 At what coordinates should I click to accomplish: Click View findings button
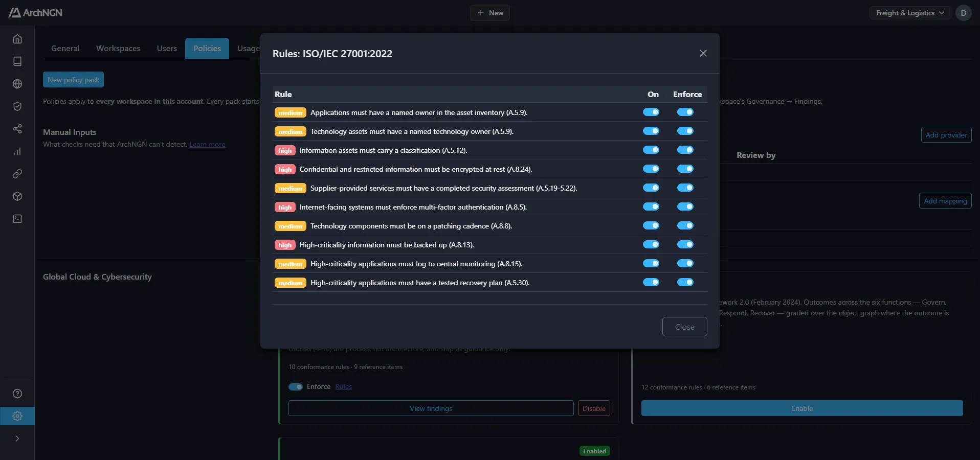point(431,408)
